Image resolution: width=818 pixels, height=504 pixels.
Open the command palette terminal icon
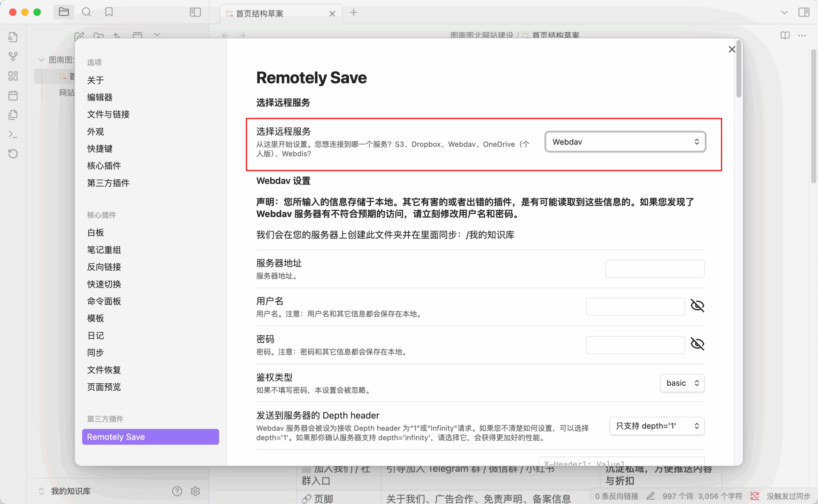(13, 134)
